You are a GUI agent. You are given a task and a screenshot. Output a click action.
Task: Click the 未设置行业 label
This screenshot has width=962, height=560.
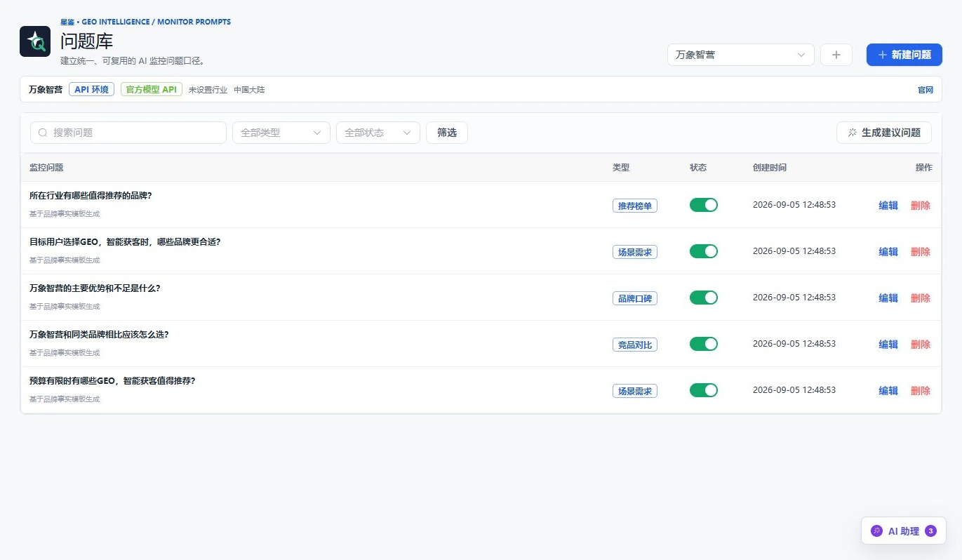[x=208, y=90]
